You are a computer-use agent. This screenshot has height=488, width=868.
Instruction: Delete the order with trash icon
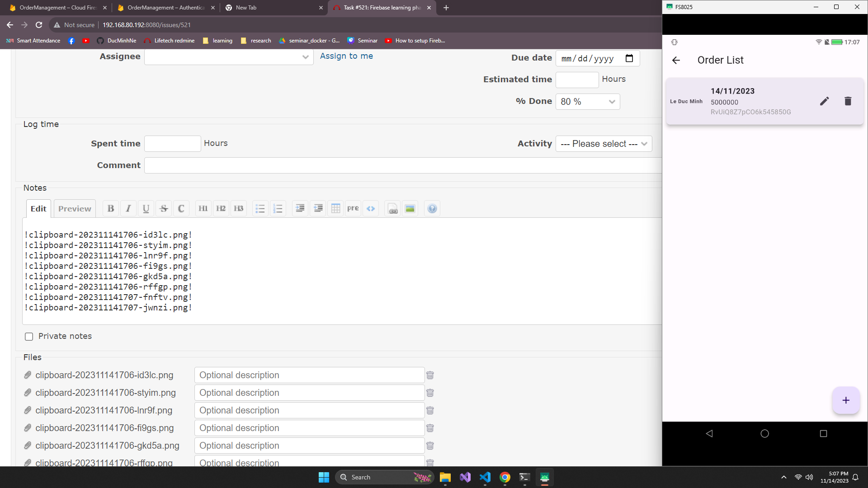click(848, 101)
